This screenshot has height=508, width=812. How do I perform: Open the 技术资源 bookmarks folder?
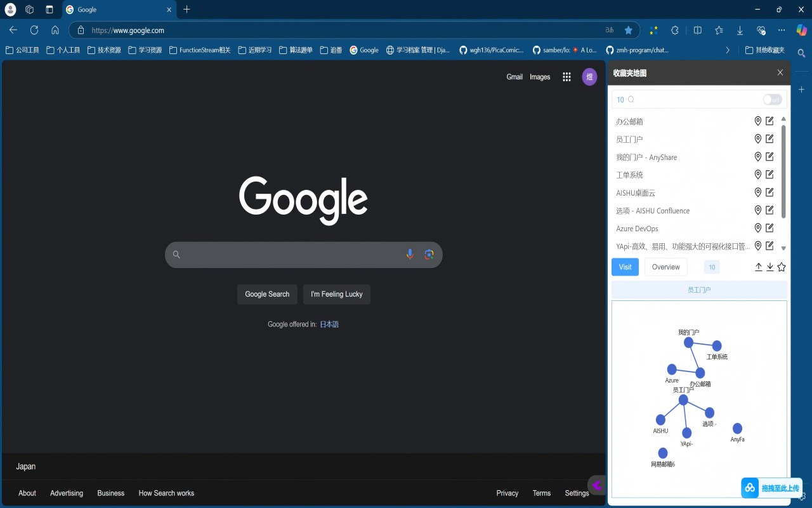pyautogui.click(x=104, y=50)
